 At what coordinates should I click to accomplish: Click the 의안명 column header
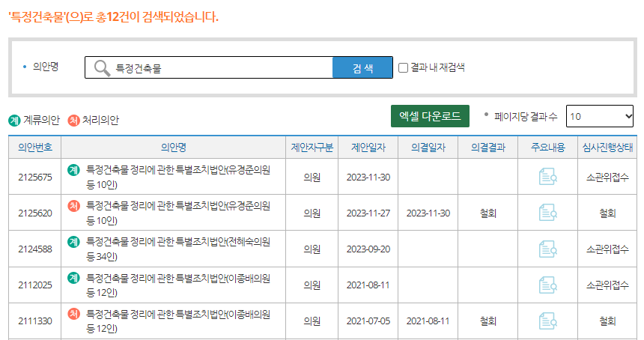pos(173,147)
